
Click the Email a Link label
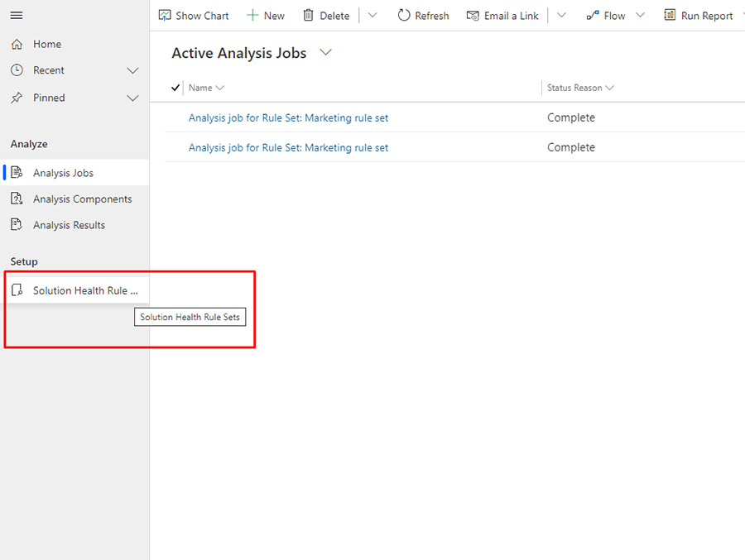pos(512,16)
